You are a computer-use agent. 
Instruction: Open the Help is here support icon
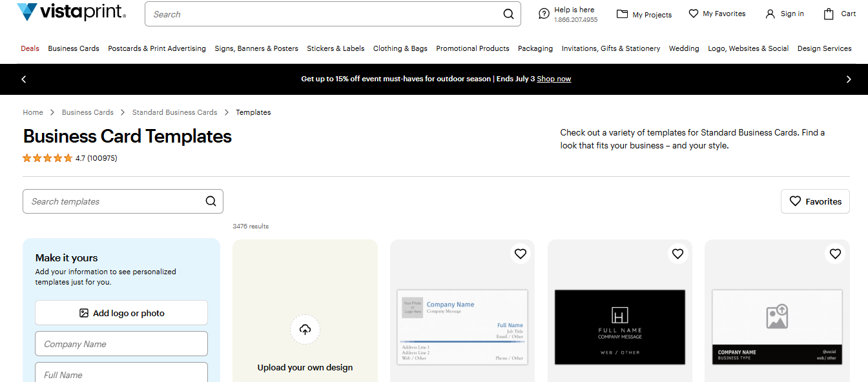coord(544,14)
